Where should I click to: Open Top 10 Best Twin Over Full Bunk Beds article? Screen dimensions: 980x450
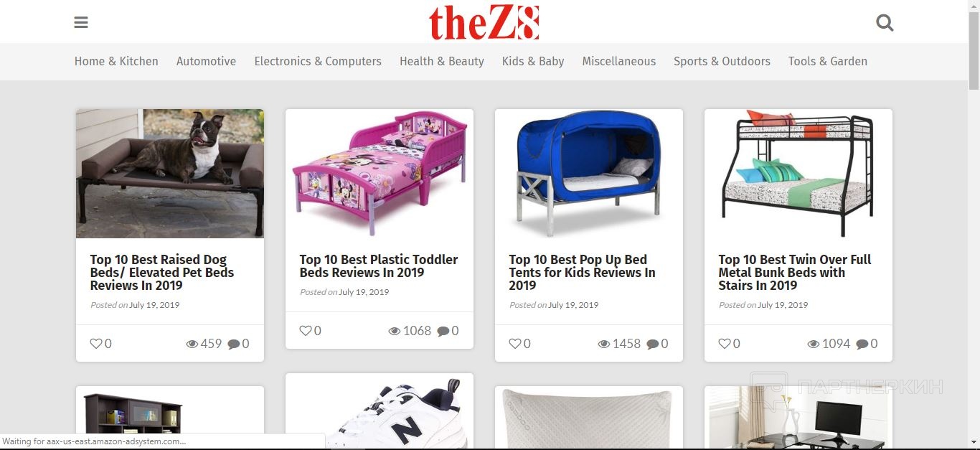(795, 272)
